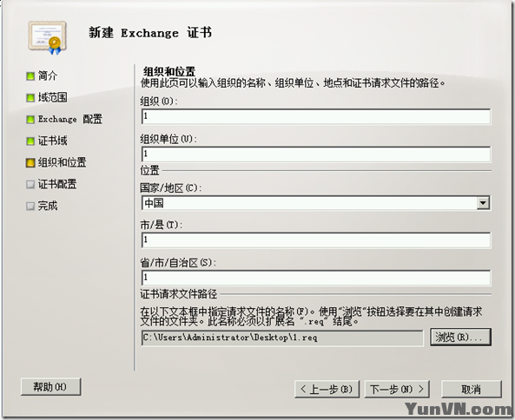Click the 位置 group heading
The height and width of the screenshot is (420, 515).
(x=149, y=171)
